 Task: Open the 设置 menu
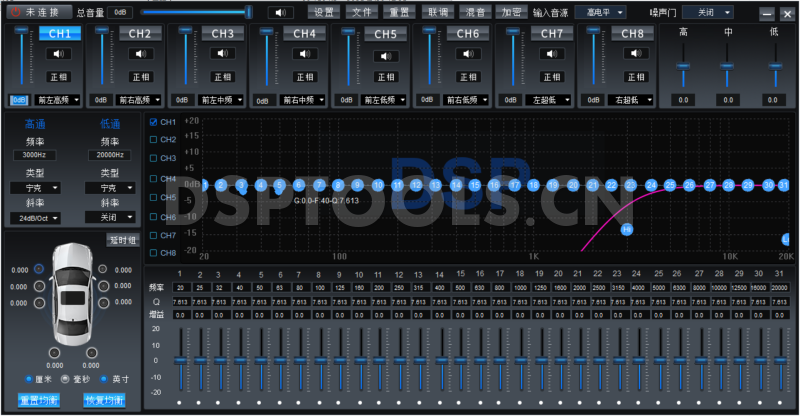[x=323, y=13]
